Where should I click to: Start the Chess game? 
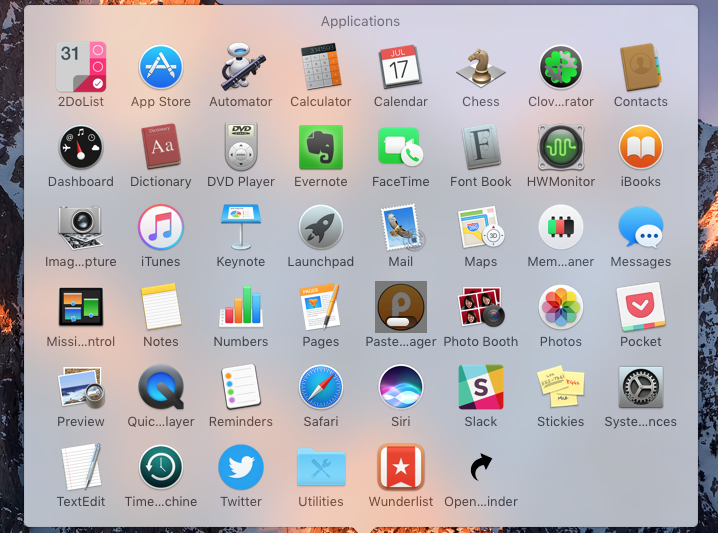(481, 67)
